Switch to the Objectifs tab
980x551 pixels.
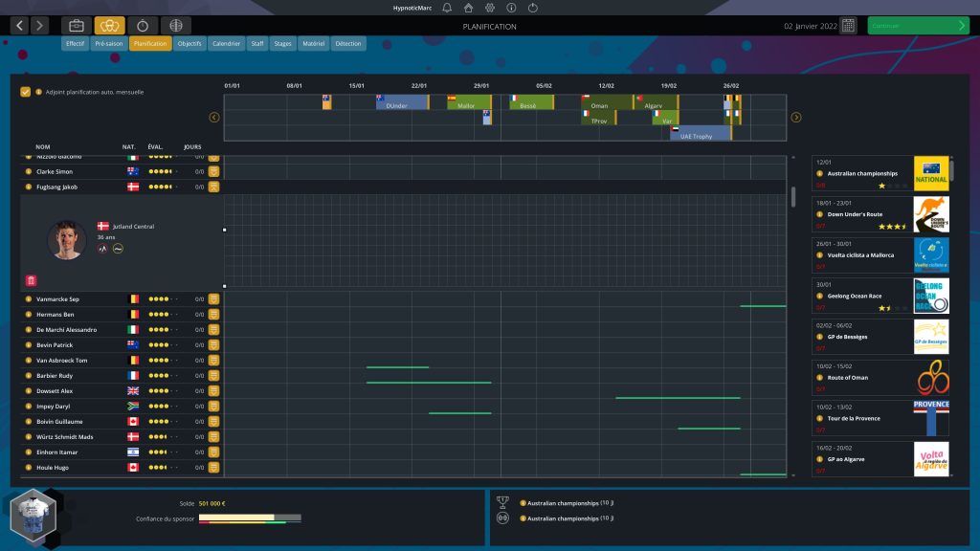coord(189,44)
